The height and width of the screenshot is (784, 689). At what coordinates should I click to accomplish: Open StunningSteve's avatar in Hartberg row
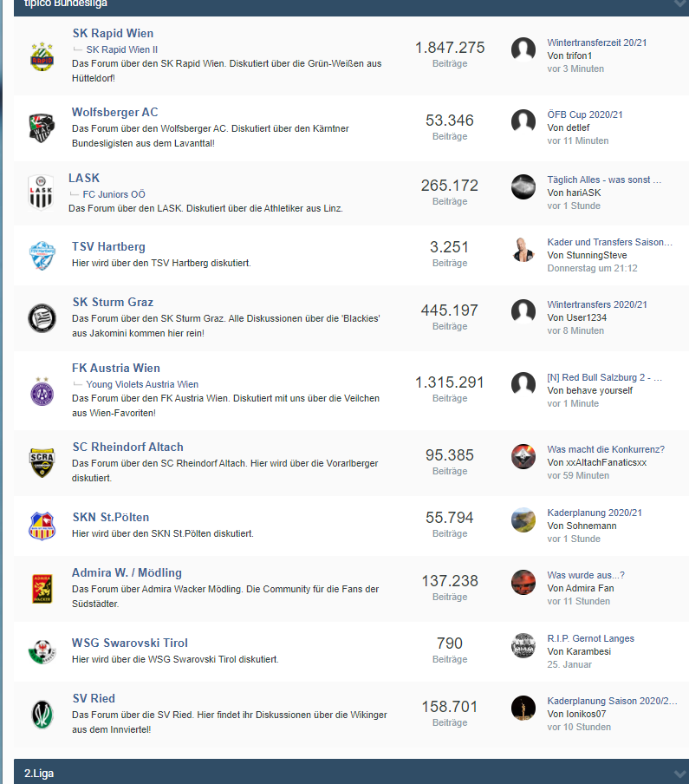(x=523, y=249)
